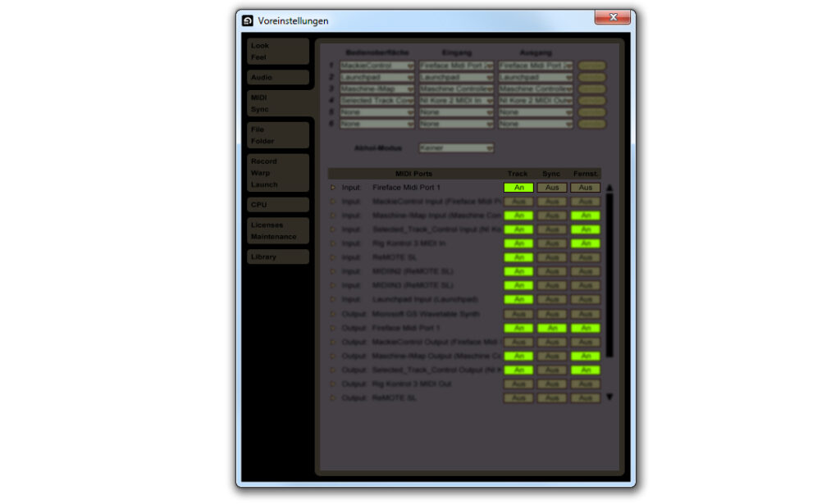Disable Sync for Output Fireface Midi Port 1
Image resolution: width=840 pixels, height=504 pixels.
point(552,328)
